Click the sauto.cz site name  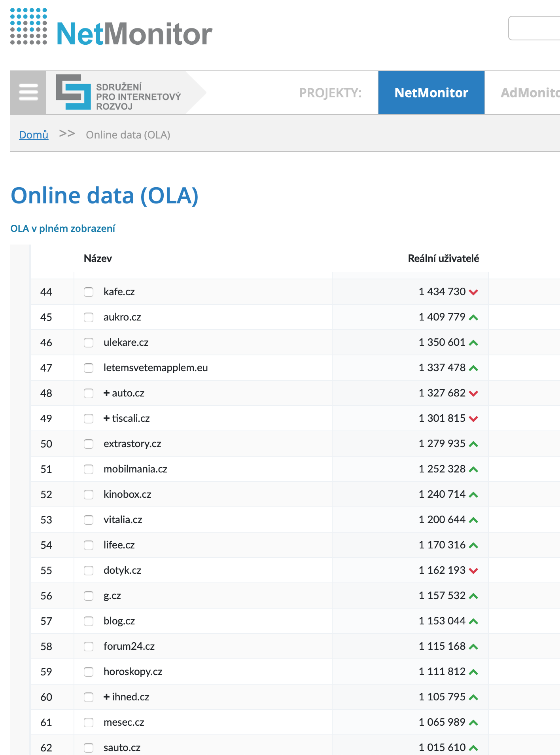click(x=122, y=747)
